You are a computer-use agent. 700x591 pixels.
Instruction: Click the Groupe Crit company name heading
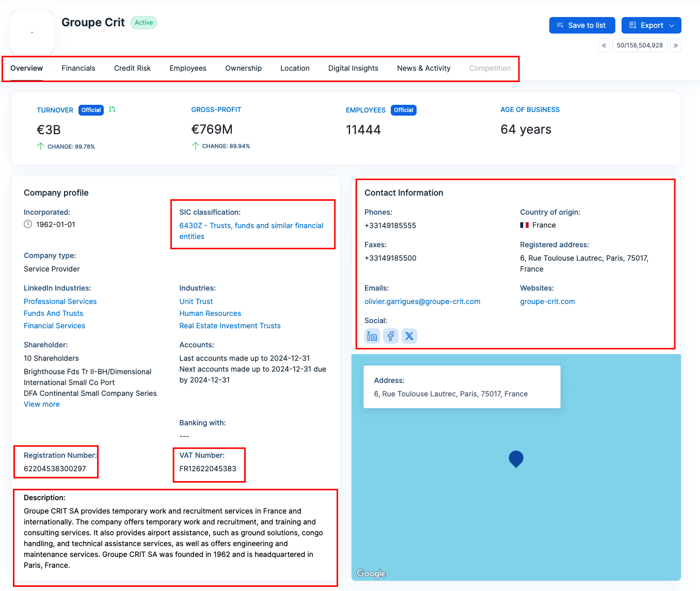(x=93, y=22)
